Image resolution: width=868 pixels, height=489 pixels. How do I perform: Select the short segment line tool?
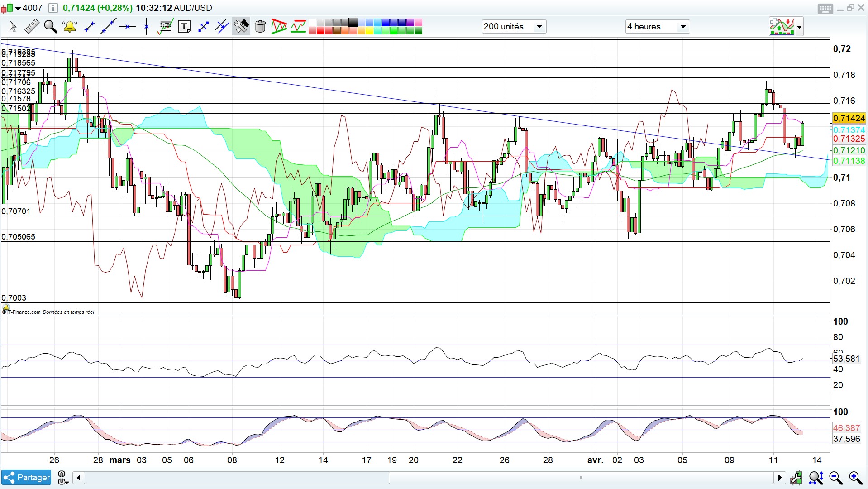pos(89,27)
